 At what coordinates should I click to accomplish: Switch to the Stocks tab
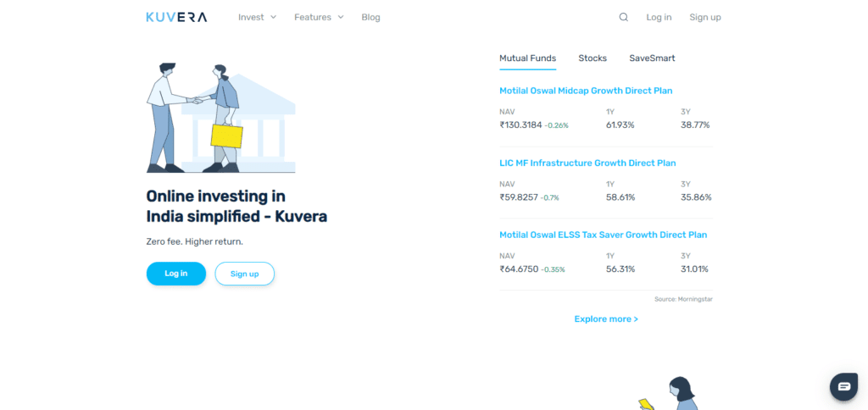(593, 58)
